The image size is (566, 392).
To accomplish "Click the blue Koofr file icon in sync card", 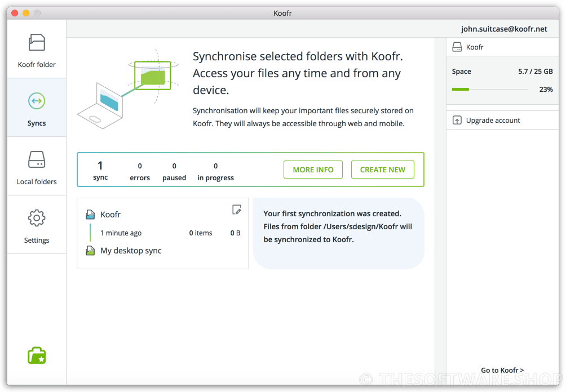I will [x=90, y=215].
